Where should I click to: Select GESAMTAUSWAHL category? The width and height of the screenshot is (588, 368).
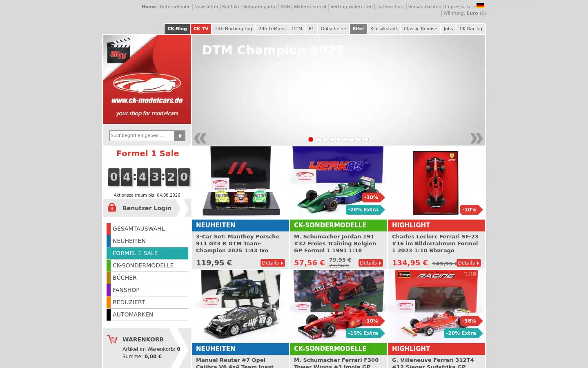147,229
